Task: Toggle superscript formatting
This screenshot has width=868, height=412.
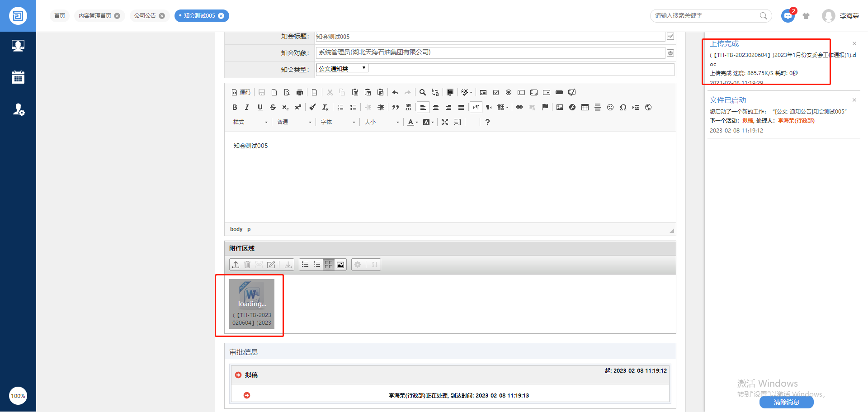Action: click(298, 107)
